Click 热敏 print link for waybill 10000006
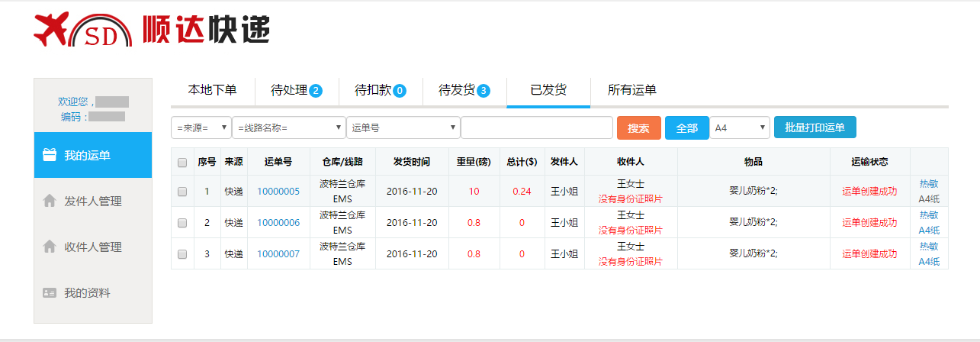980x342 pixels. [929, 215]
